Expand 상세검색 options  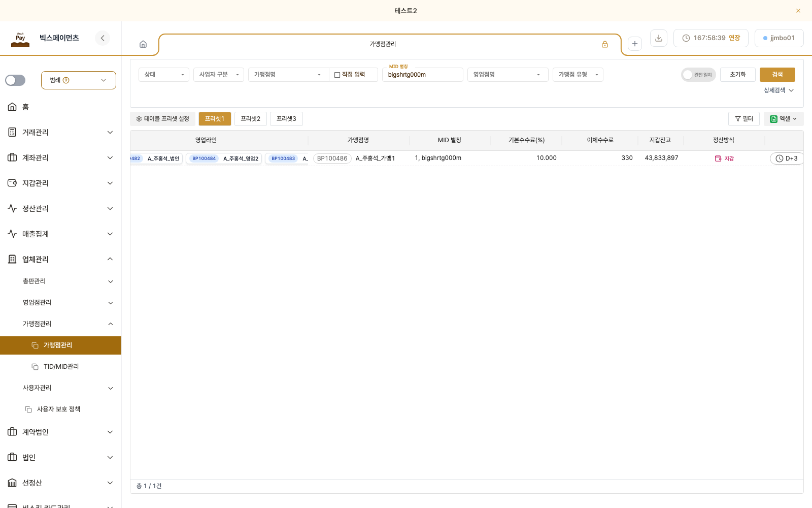(x=779, y=90)
